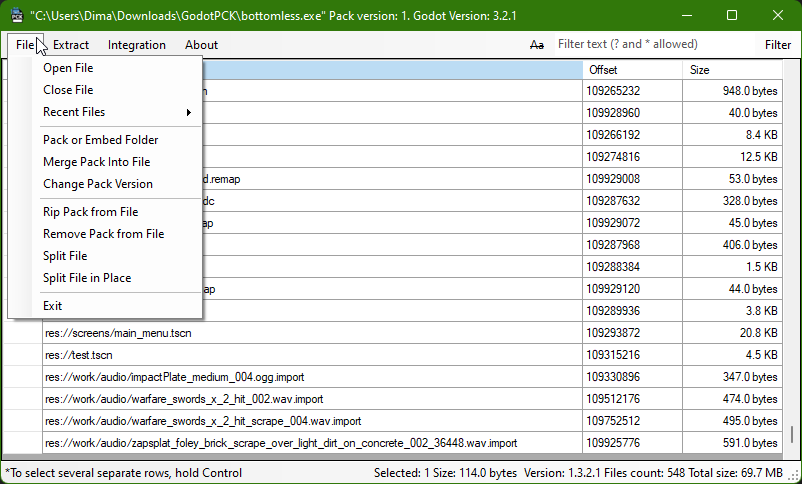Click offset cell 109265232

coord(632,91)
